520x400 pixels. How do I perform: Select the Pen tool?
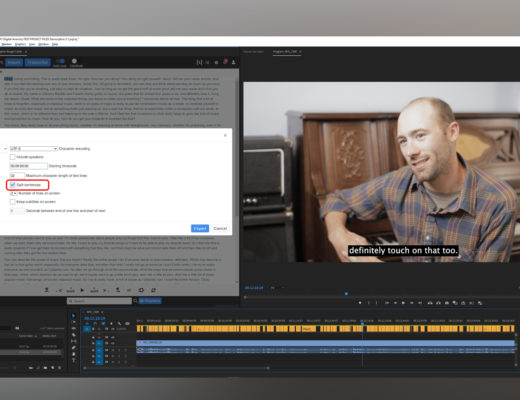(74, 347)
